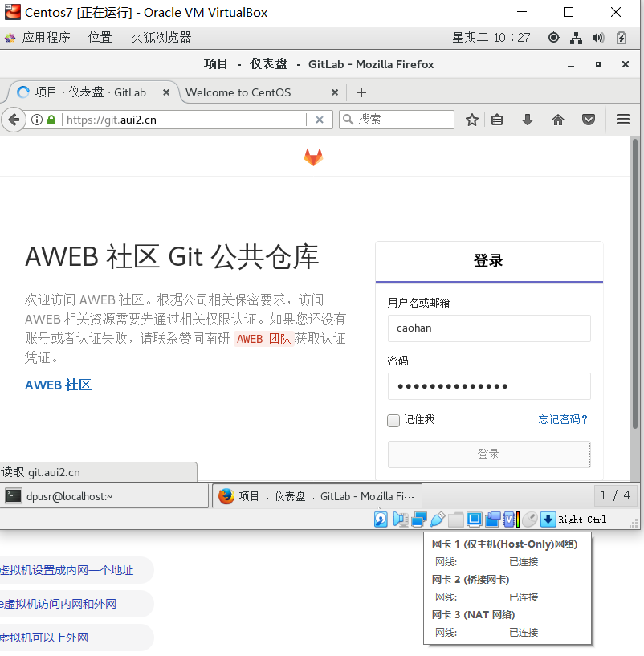The height and width of the screenshot is (656, 644).
Task: Click the 登录 login panel heading
Action: coord(489,261)
